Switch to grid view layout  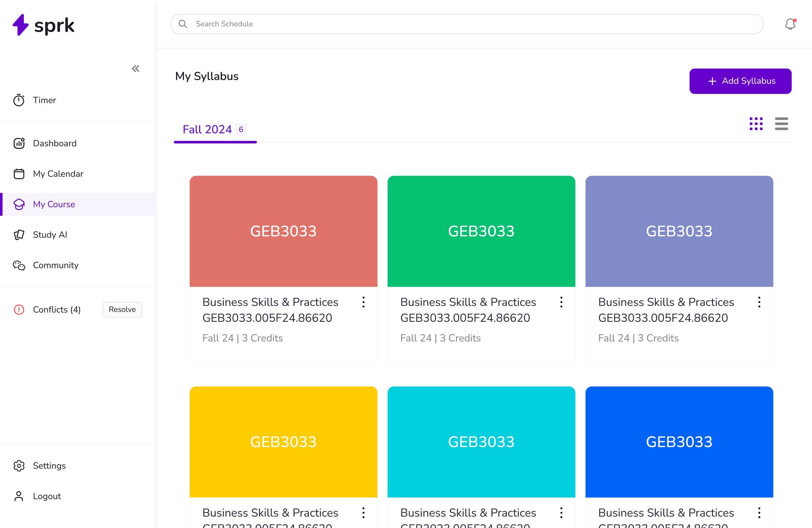(x=756, y=124)
